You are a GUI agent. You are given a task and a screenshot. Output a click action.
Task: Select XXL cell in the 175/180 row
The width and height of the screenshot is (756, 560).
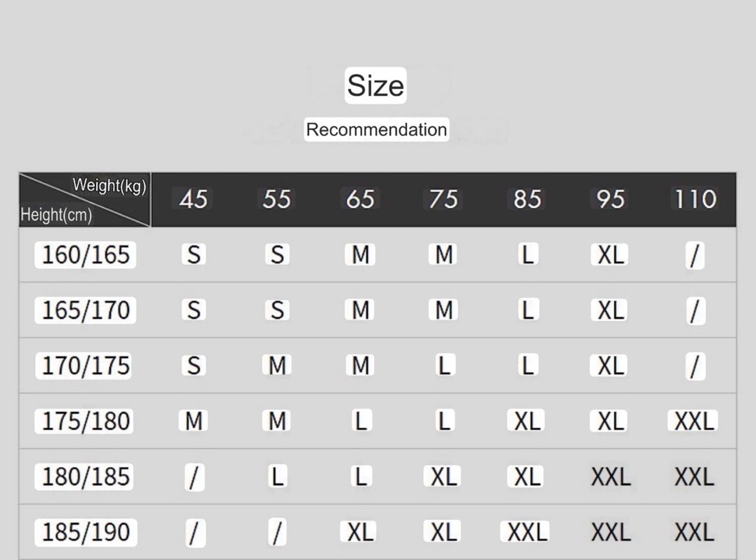694,421
